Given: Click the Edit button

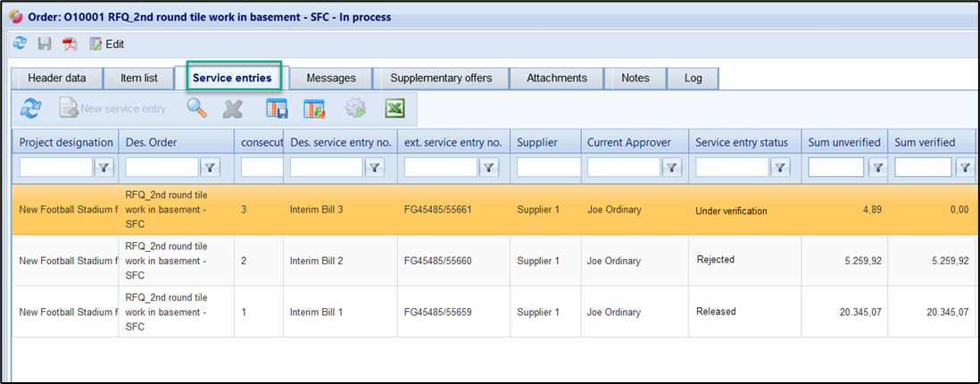Looking at the screenshot, I should [x=106, y=44].
